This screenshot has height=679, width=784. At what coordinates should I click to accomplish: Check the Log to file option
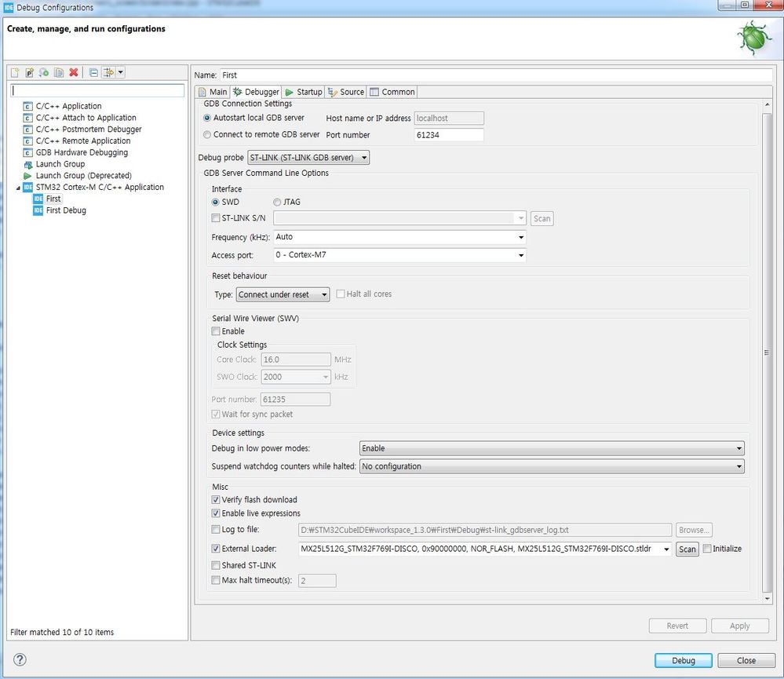pyautogui.click(x=216, y=530)
